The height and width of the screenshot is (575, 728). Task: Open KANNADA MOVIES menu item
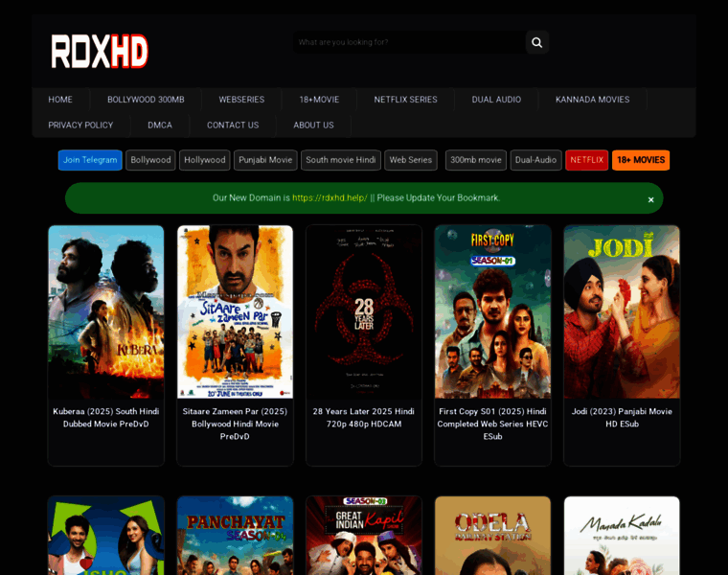click(x=592, y=100)
